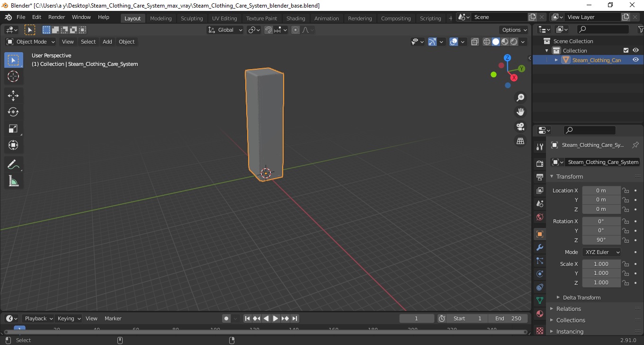
Task: Pin the properties context with pin icon
Action: pyautogui.click(x=635, y=145)
